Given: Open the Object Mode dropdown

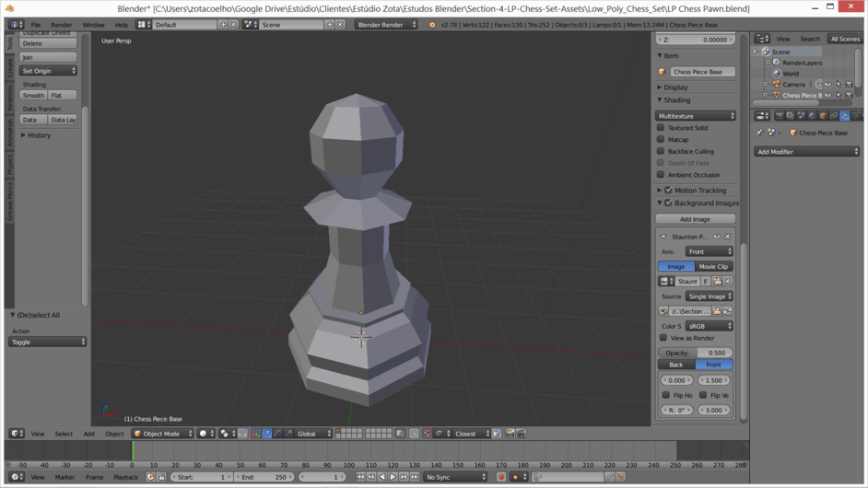Looking at the screenshot, I should 162,434.
